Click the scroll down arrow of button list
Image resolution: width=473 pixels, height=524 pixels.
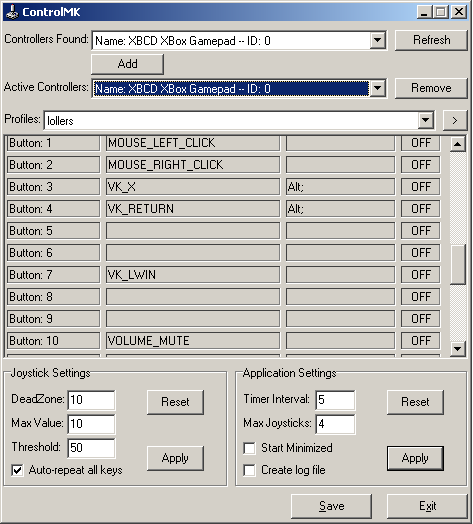[458, 349]
